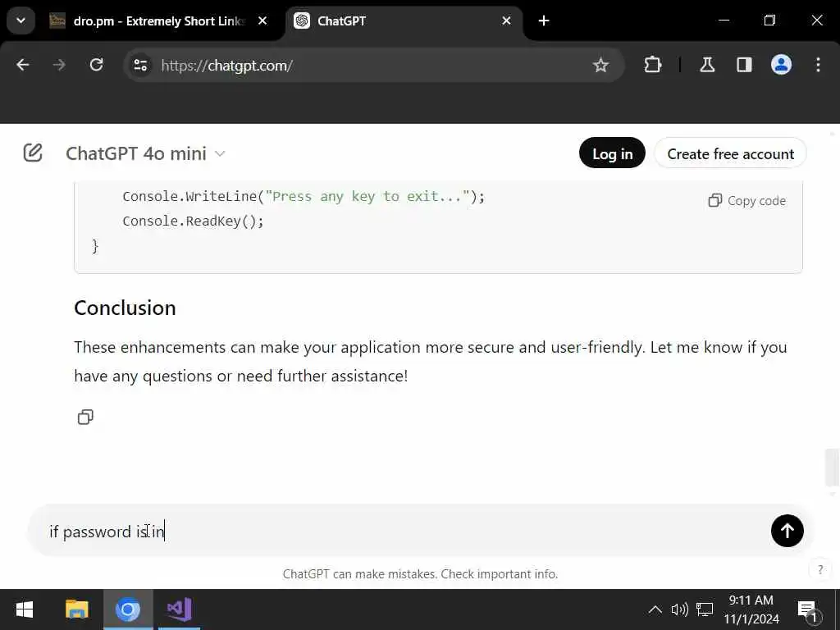
Task: Send the message with the arrow button
Action: 787,531
